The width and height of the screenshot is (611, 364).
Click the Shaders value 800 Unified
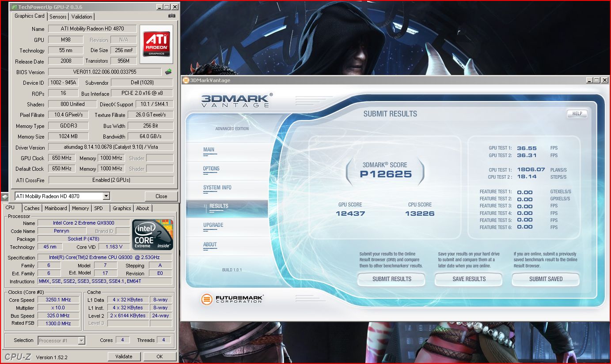[x=72, y=104]
